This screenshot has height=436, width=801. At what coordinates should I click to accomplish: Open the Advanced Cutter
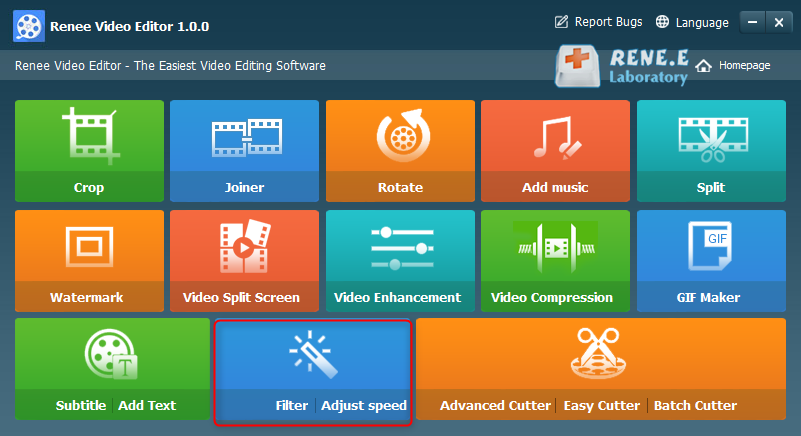click(495, 405)
